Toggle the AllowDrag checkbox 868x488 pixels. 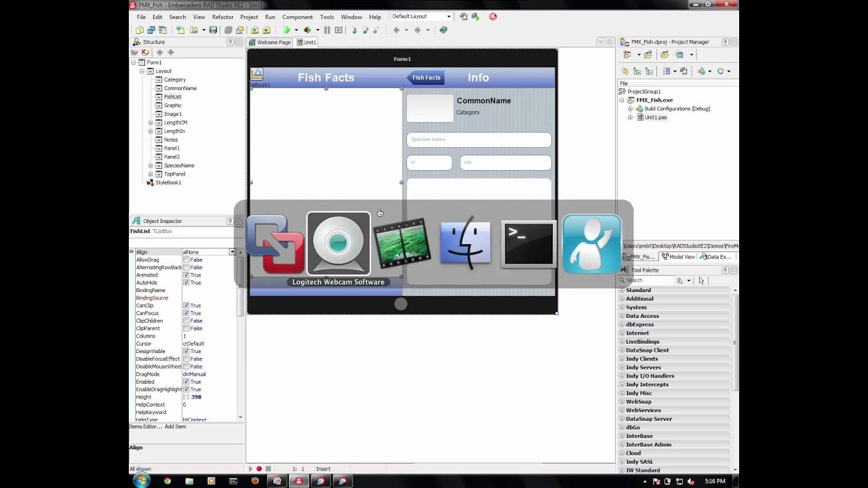pyautogui.click(x=186, y=260)
